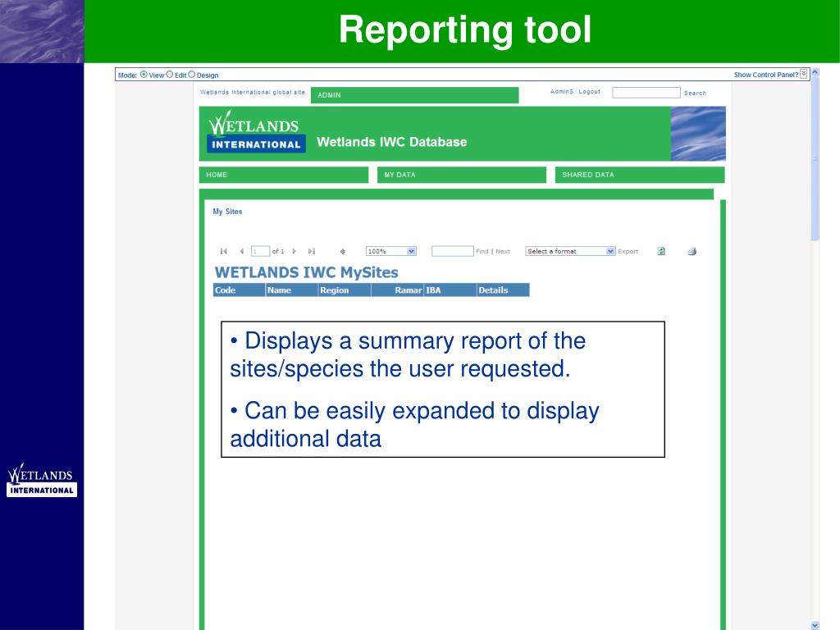Screen dimensions: 840x630
Task: Click the Wetlands International logo in banner
Action: (256, 132)
